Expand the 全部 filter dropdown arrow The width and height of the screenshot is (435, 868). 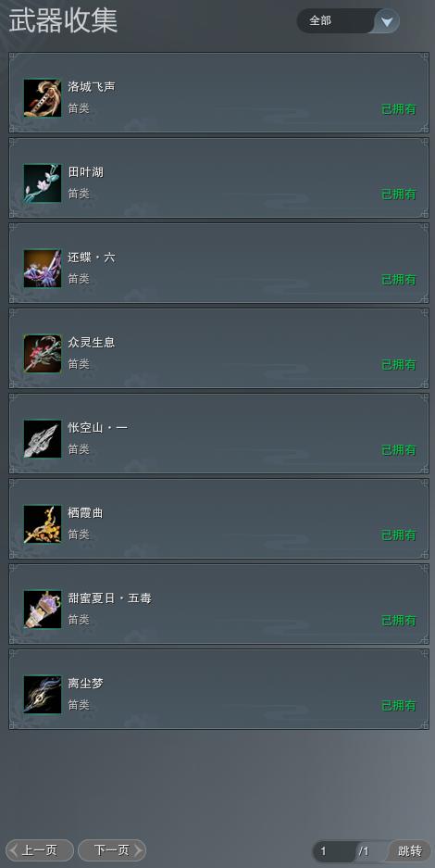tap(387, 21)
